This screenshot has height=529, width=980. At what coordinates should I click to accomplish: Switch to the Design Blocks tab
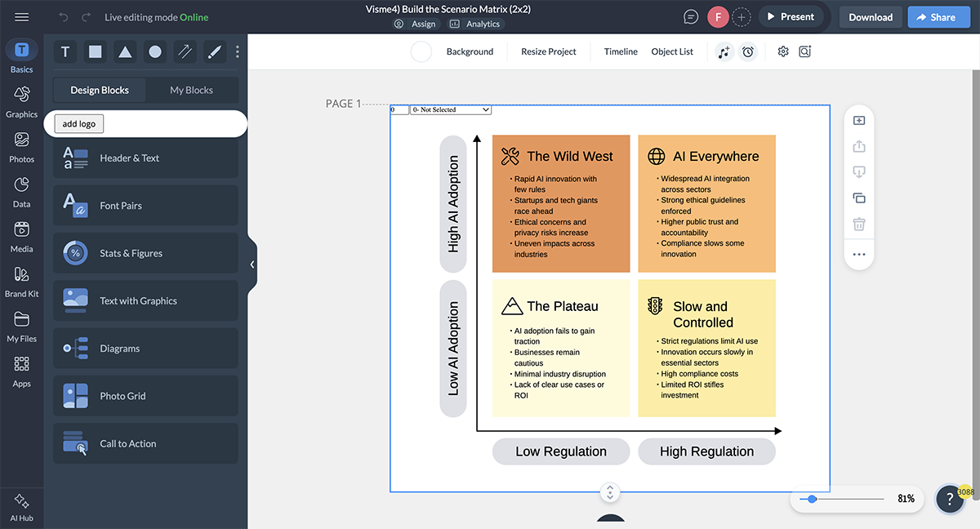[100, 90]
